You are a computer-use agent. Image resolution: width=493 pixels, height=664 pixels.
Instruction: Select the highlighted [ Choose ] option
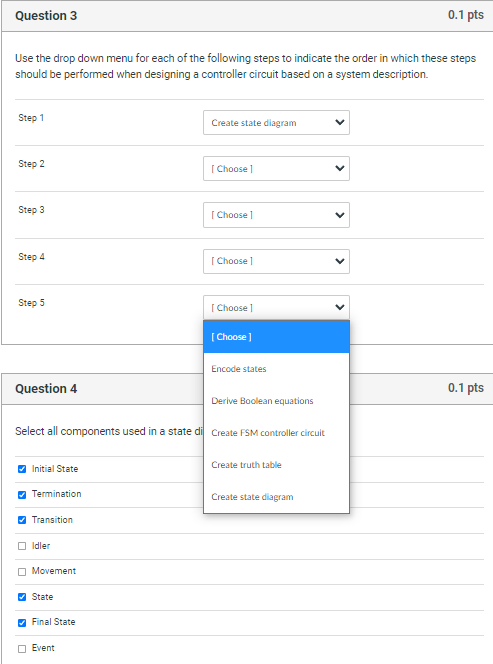pos(276,337)
